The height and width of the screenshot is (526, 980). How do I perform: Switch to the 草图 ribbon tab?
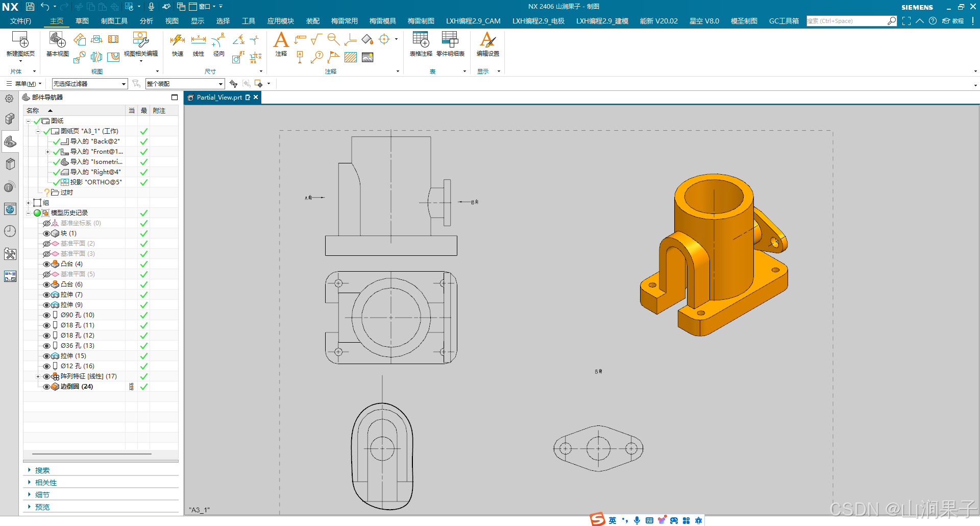[x=82, y=21]
